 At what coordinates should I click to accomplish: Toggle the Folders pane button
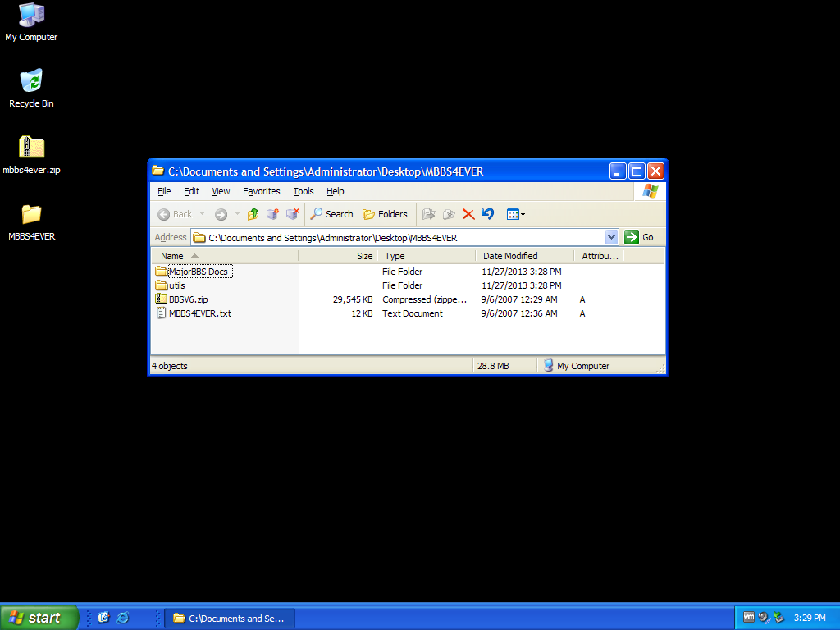tap(385, 214)
